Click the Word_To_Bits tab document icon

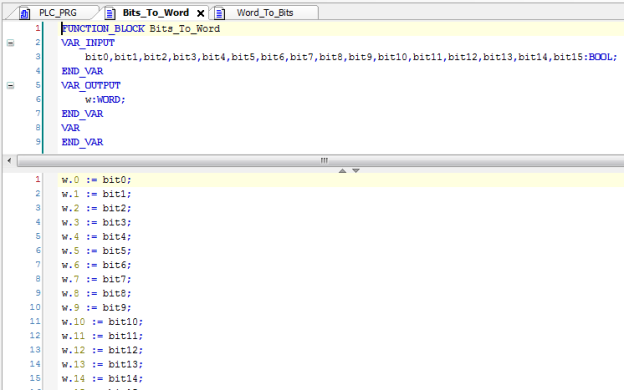220,14
